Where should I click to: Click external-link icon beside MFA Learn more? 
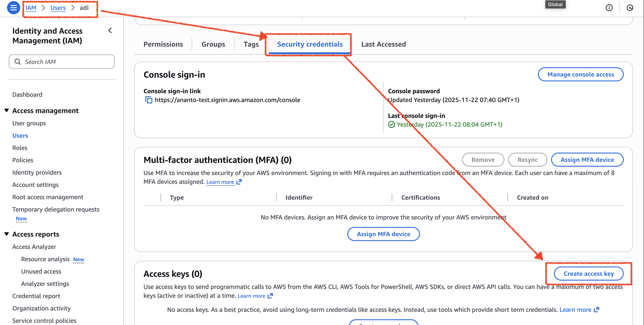click(x=239, y=182)
